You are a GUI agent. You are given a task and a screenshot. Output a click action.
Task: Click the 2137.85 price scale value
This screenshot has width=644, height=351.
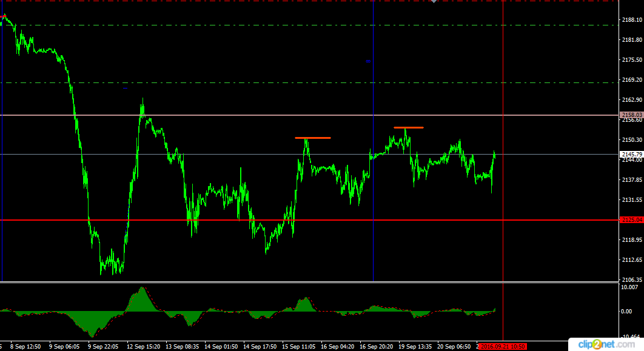(x=632, y=180)
